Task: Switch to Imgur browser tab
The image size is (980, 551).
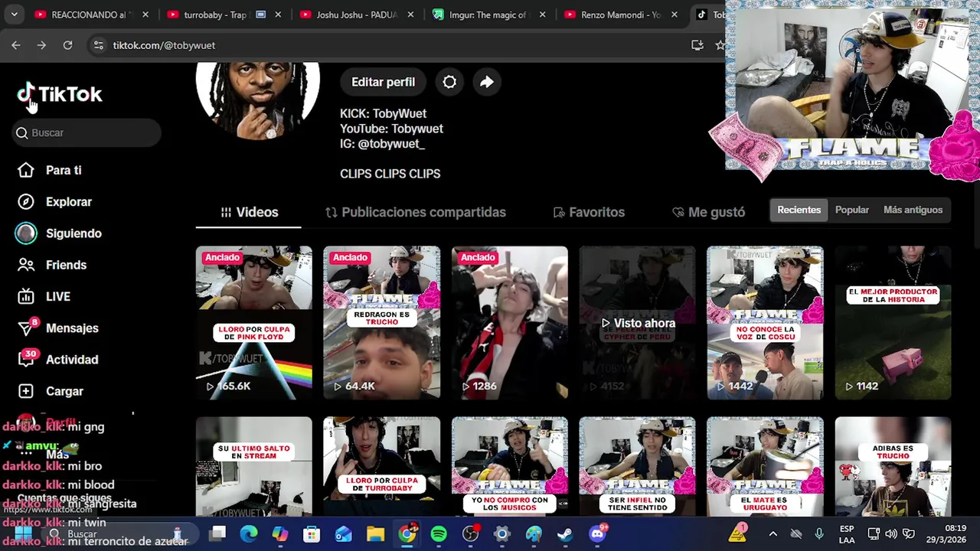Action: (490, 15)
